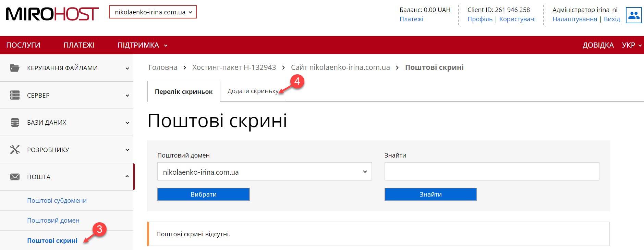644x250 pixels.
Task: Go to Головна breadcrumb
Action: [x=163, y=67]
